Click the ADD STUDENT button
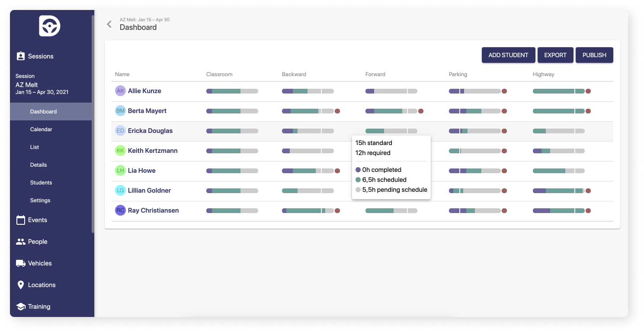This screenshot has height=333, width=644. click(509, 55)
